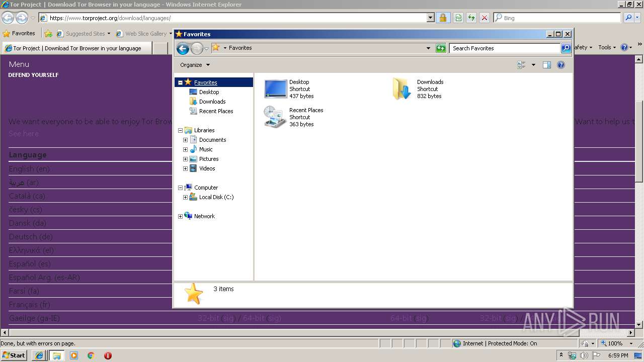The image size is (644, 362).
Task: Expand the Videos library node
Action: [185, 168]
